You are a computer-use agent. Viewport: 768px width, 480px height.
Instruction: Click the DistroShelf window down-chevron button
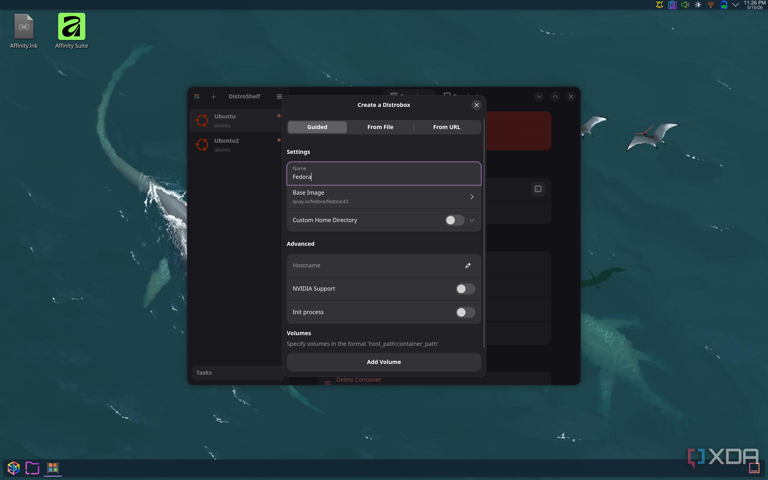(x=539, y=96)
